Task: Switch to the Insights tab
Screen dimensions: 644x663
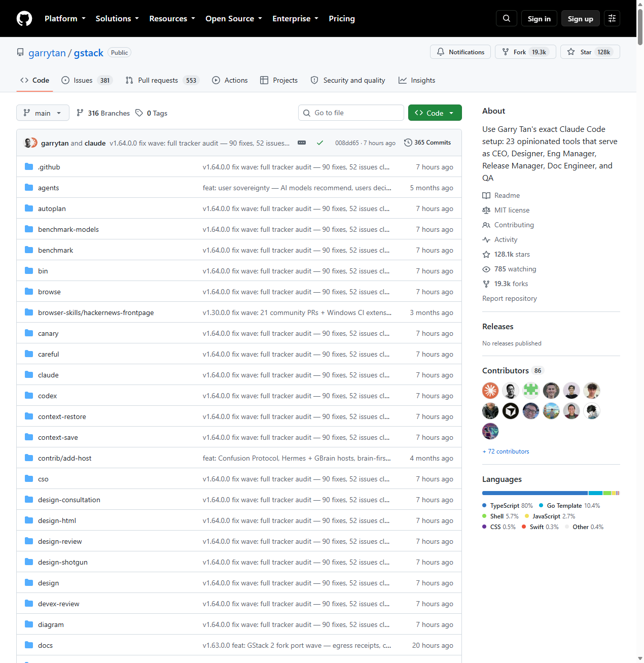Action: point(417,80)
